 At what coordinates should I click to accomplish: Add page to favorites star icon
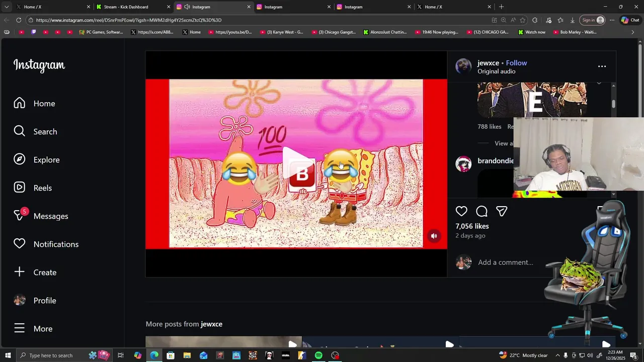(x=523, y=20)
